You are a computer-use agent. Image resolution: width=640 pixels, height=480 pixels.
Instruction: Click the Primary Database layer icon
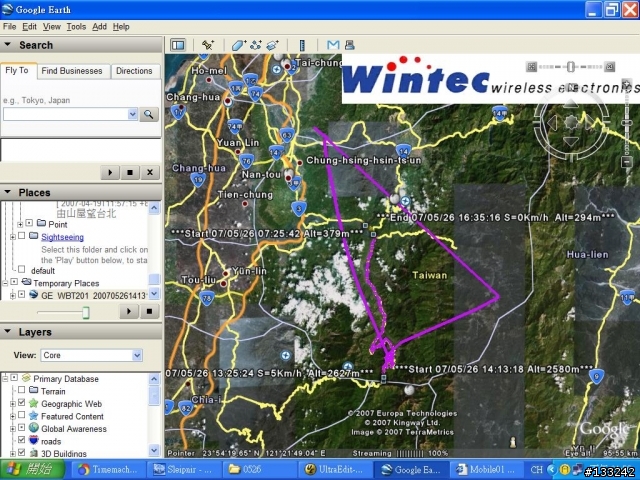pyautogui.click(x=27, y=378)
